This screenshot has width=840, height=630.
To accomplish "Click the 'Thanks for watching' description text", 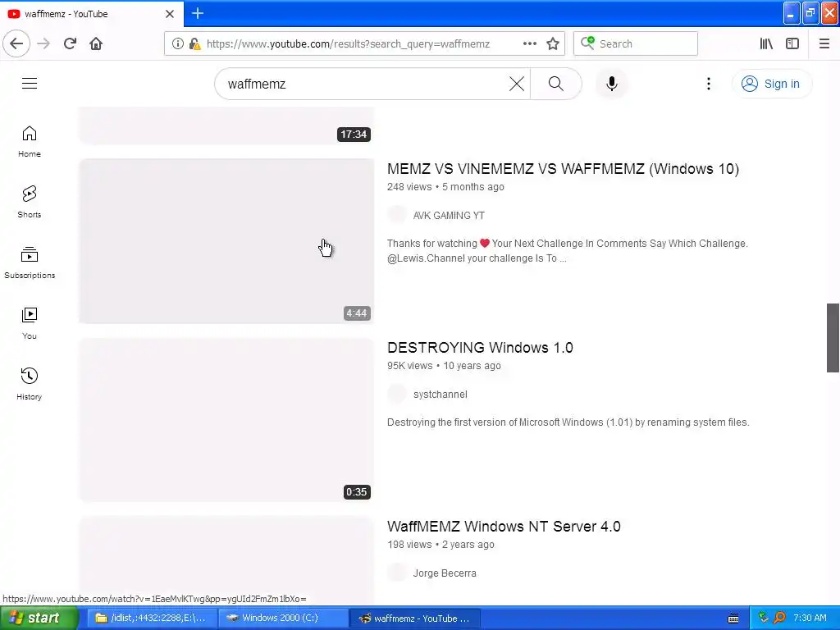I will coord(568,251).
